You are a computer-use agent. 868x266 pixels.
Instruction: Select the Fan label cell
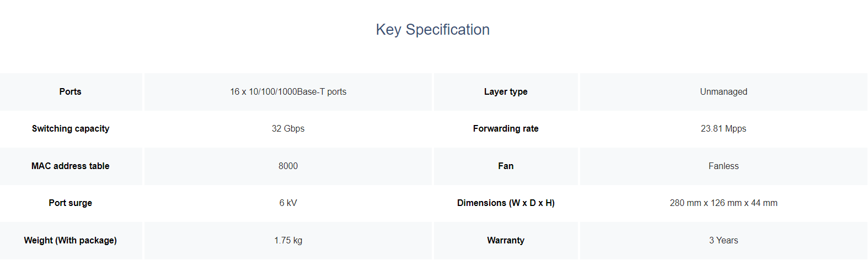[506, 166]
